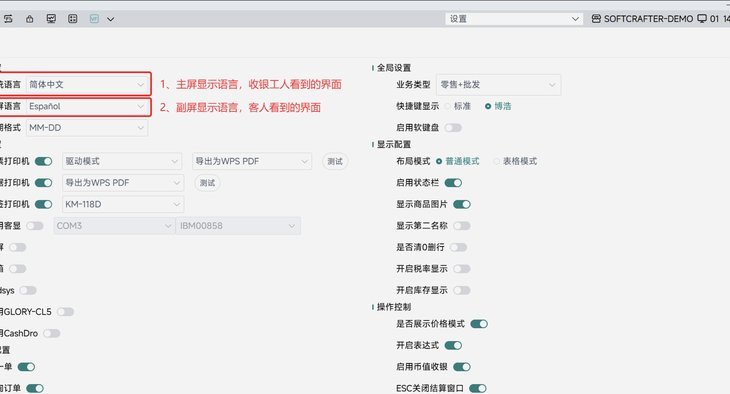Open the IBM00858 encoding dropdown
The height and width of the screenshot is (394, 730).
(x=238, y=226)
